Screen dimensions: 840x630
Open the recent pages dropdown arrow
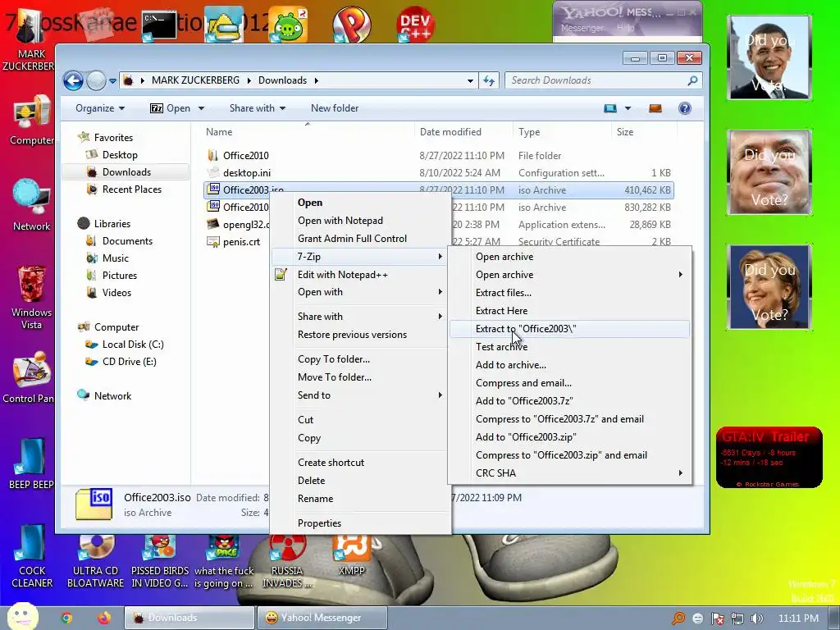click(x=112, y=81)
